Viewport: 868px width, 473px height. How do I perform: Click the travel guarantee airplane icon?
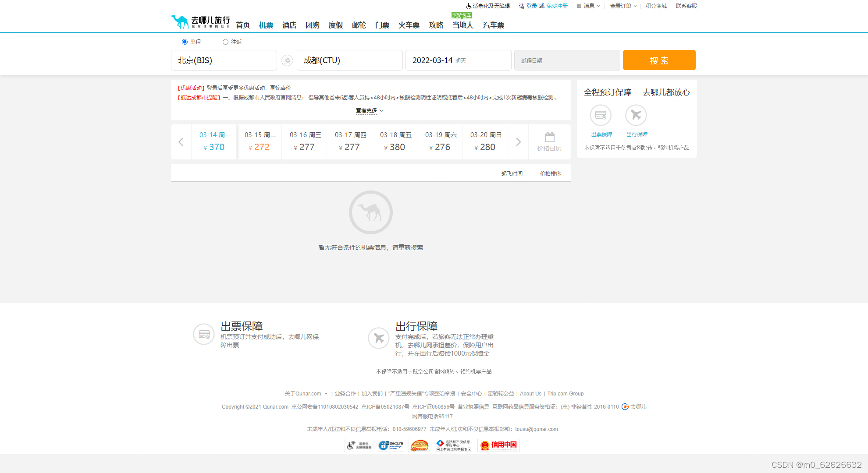point(636,116)
